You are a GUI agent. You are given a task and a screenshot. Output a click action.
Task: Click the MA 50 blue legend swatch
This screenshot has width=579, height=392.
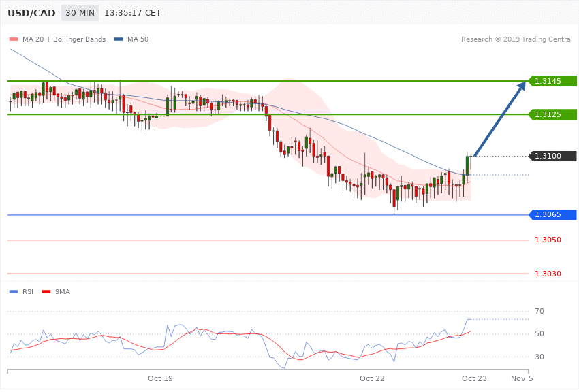point(119,39)
